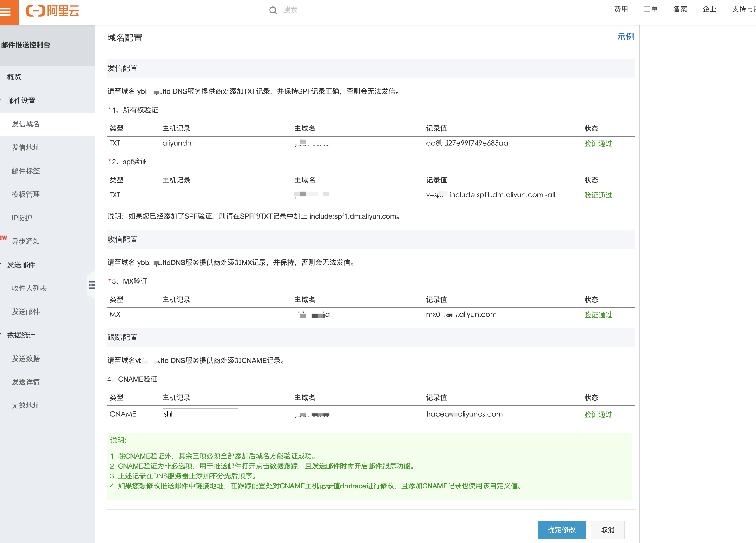Select 无效地址 in the sidebar

(26, 405)
